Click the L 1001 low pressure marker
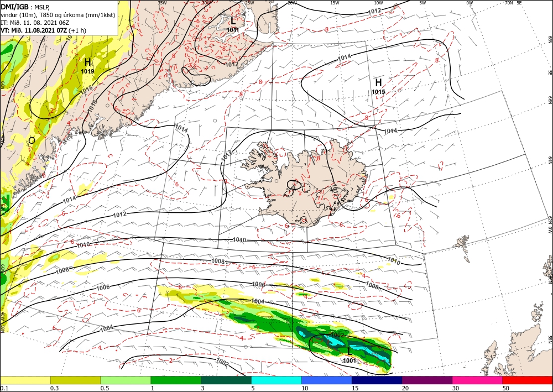This screenshot has height=392, width=553. click(x=349, y=356)
